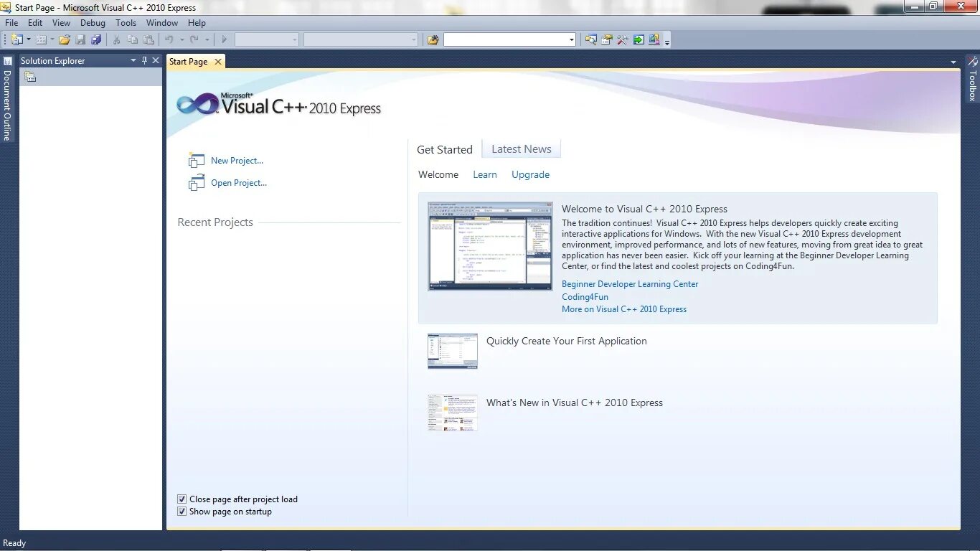
Task: Click the green arrow Start Page icon
Action: 639,40
